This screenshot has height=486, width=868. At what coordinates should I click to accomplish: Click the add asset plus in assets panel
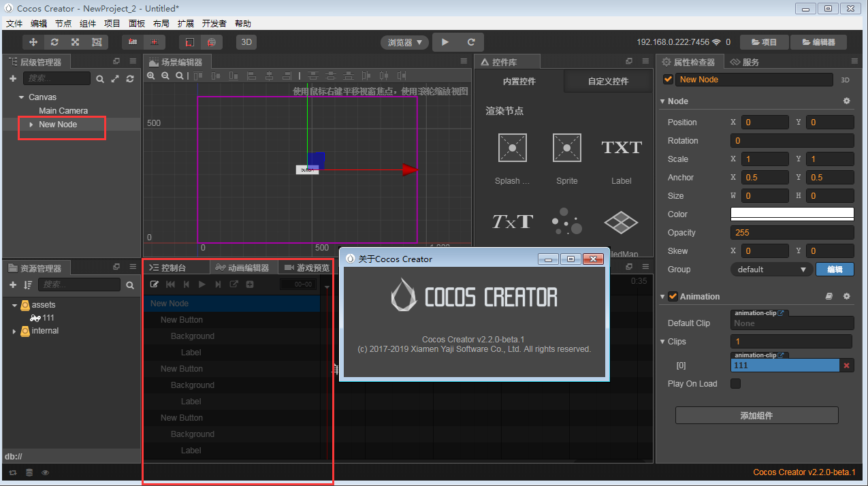(x=13, y=285)
